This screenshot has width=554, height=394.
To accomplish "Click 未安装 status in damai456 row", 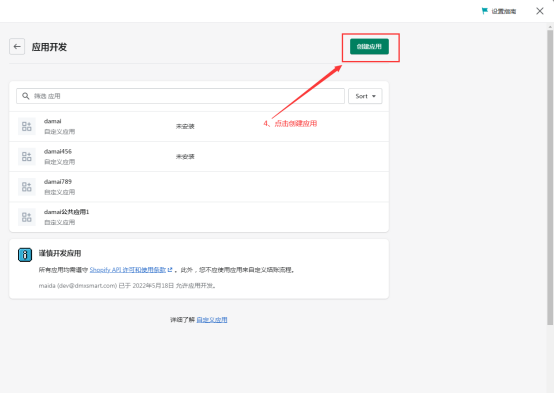I will (185, 157).
